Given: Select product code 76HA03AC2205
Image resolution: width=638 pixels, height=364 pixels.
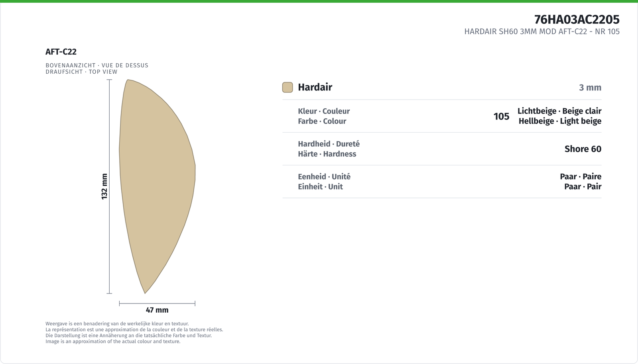Looking at the screenshot, I should coord(577,19).
